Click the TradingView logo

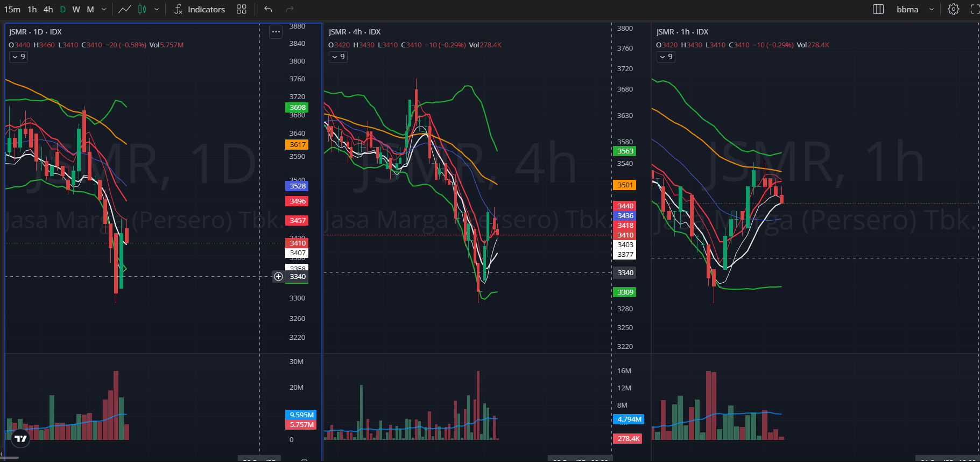pos(20,438)
